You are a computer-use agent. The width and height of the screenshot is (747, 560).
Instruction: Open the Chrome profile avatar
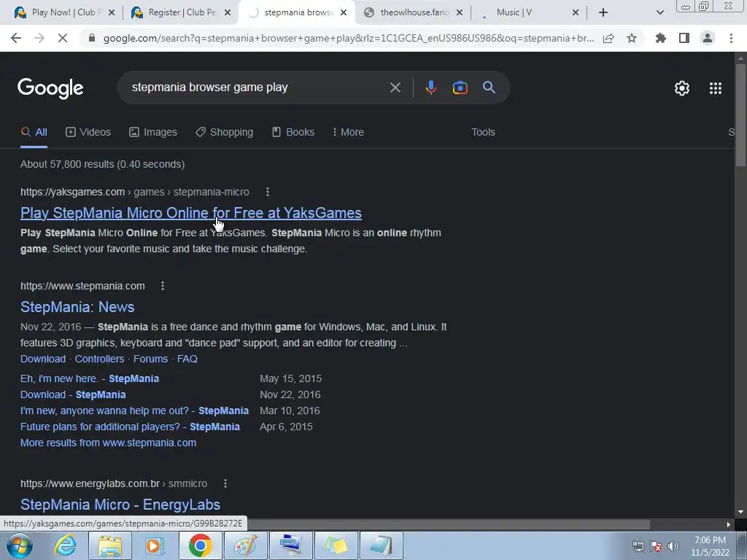click(x=708, y=38)
